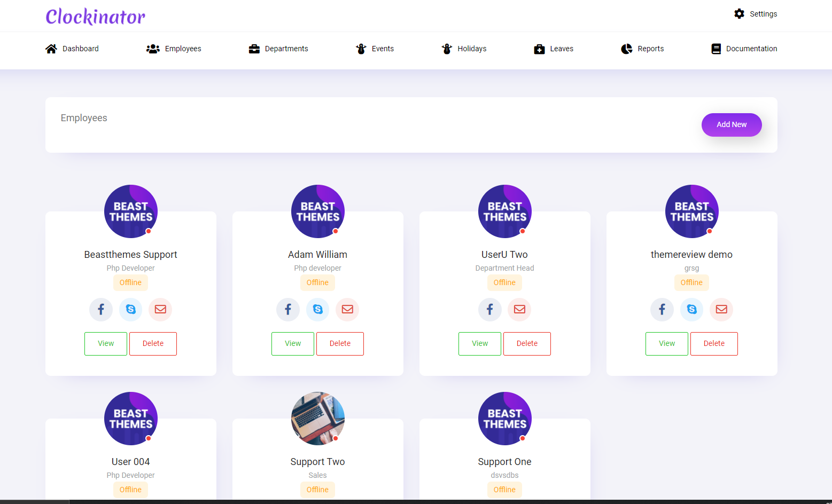Click the 'Sales' role text
Image resolution: width=832 pixels, height=504 pixels.
[x=318, y=475]
